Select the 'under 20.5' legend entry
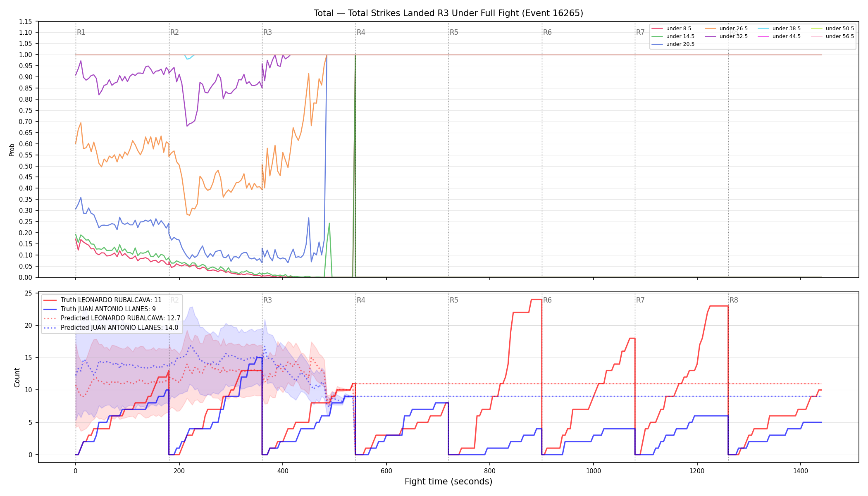The image size is (868, 496). pos(673,44)
